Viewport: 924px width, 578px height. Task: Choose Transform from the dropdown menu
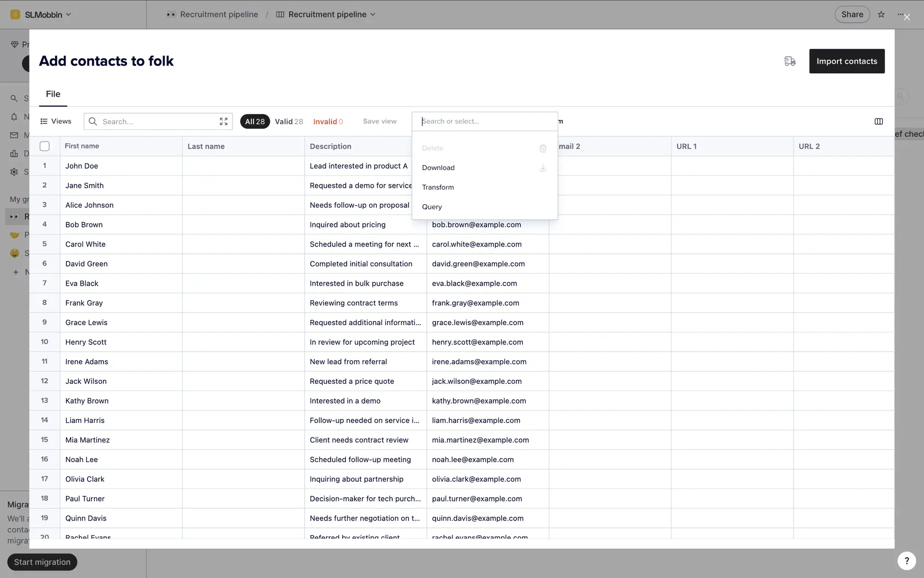tap(437, 187)
